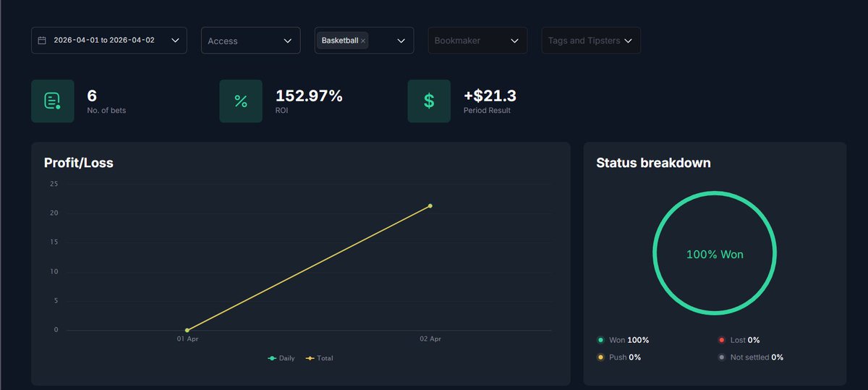Click the 25 y-axis label
The width and height of the screenshot is (868, 390).
click(x=54, y=184)
